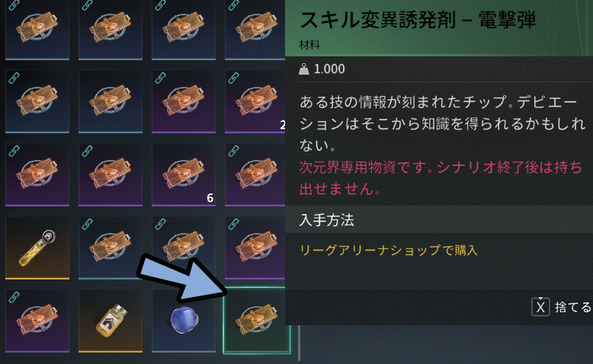Choose the blue-background chip lacking a link icon

[111, 101]
